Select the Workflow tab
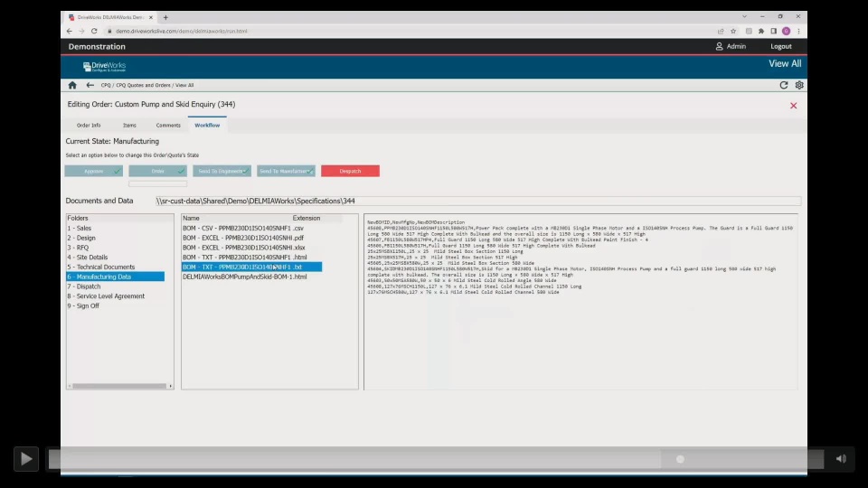 tap(207, 125)
